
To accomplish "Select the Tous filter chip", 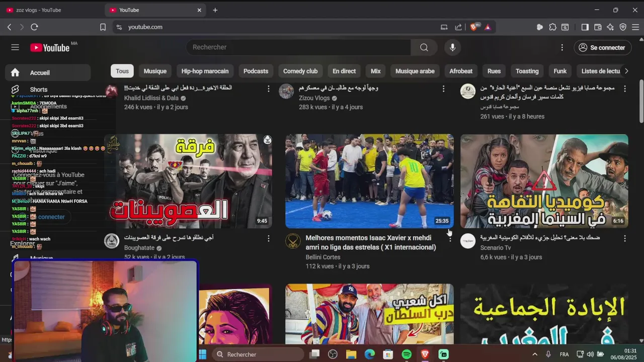I will point(122,71).
